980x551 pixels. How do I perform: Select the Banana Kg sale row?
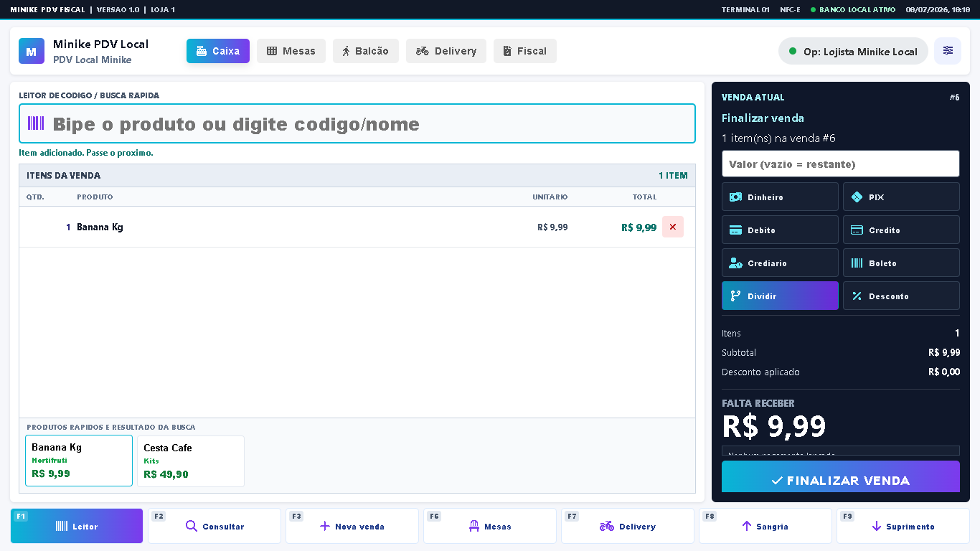click(x=357, y=227)
